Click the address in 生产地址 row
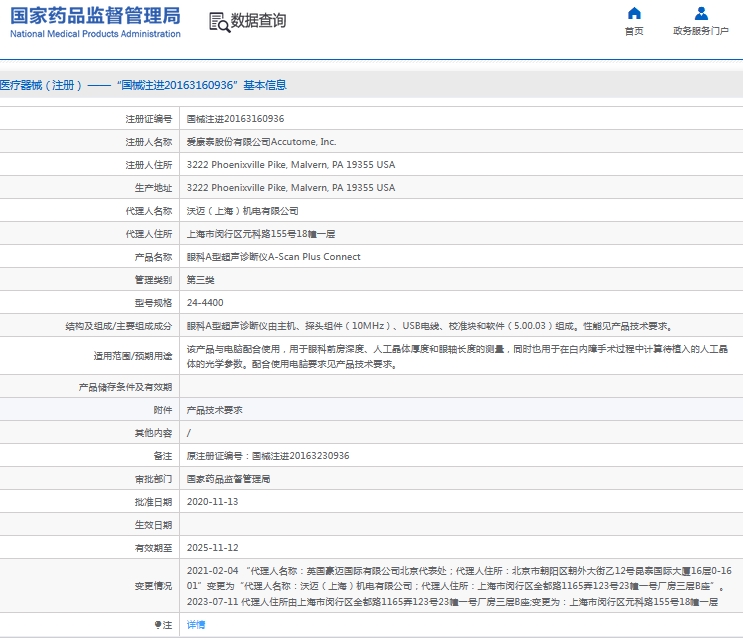The width and height of the screenshot is (743, 643). pos(291,188)
